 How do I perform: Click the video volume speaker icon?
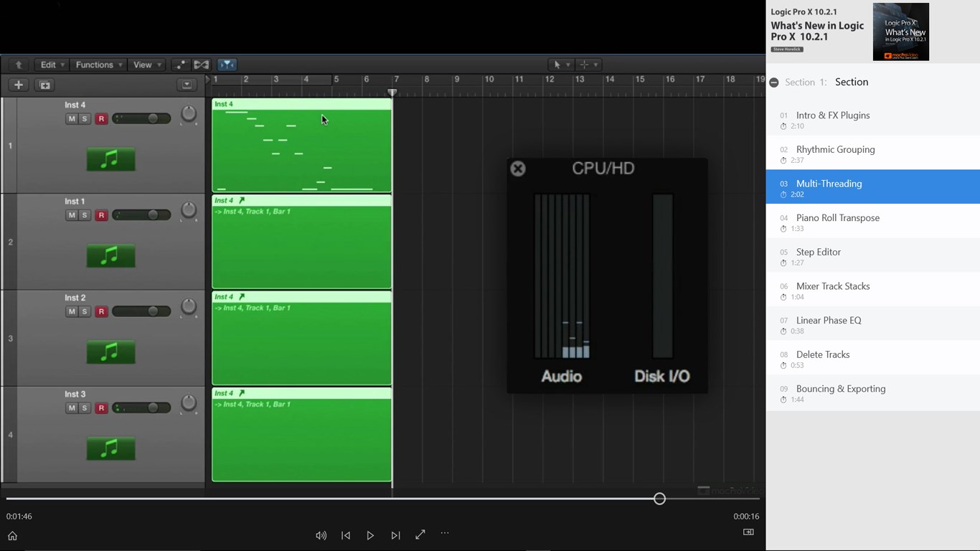tap(321, 535)
